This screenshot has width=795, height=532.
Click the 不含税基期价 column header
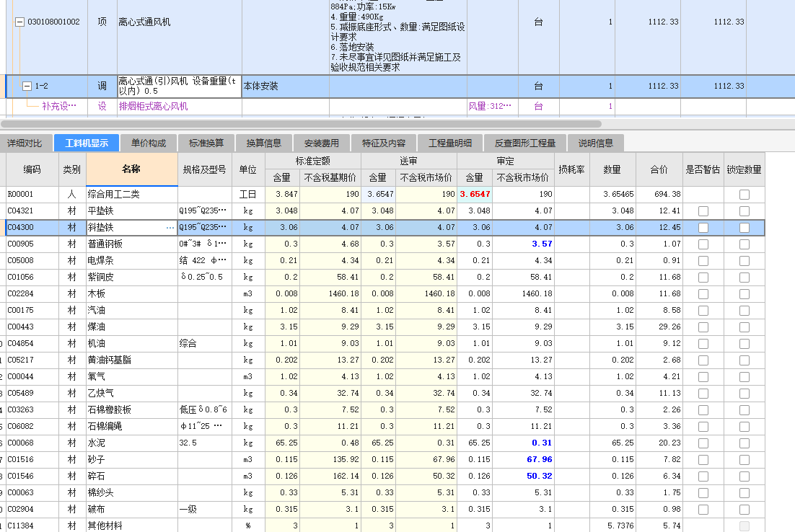[330, 178]
